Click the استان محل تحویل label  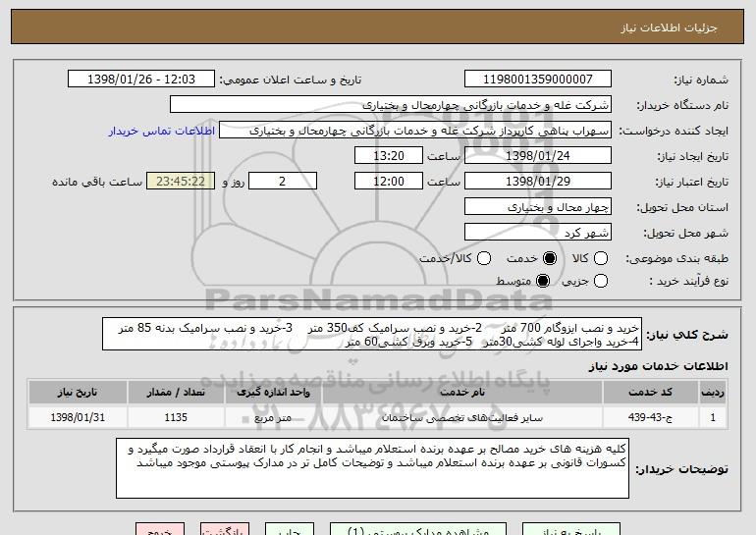pyautogui.click(x=682, y=208)
